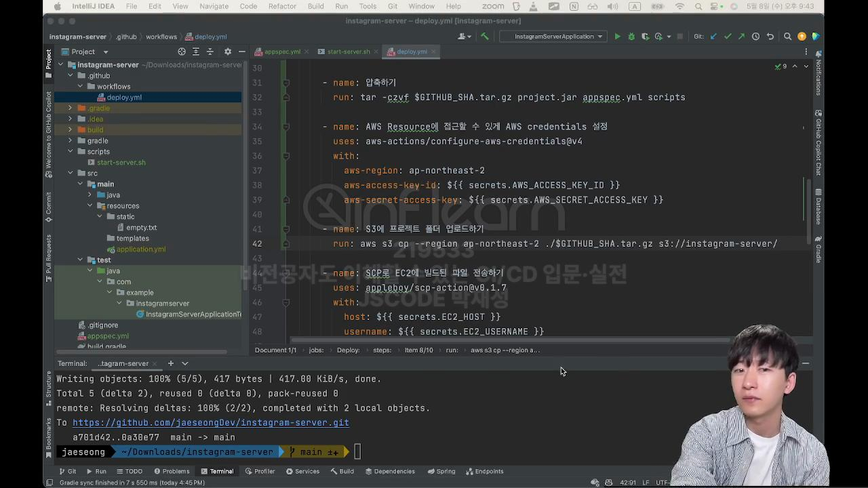Screen dimensions: 868x488
Task: Click the editor horizontal scrollbar
Action: point(510,340)
